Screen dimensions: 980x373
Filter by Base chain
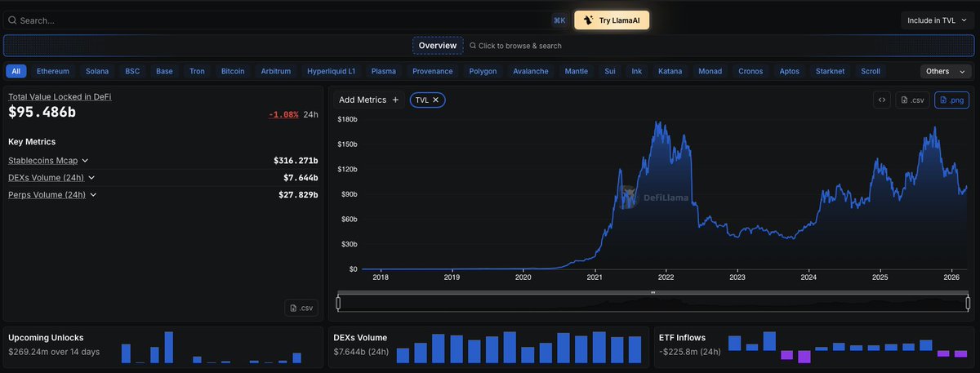pyautogui.click(x=165, y=71)
